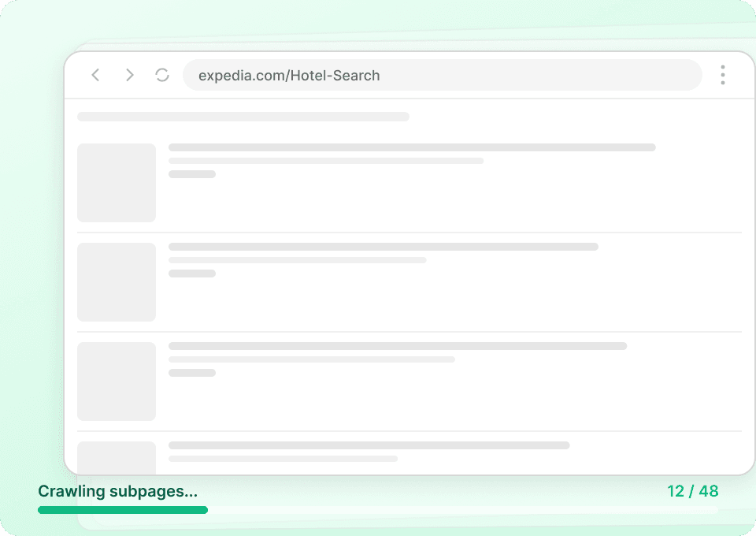Viewport: 756px width, 536px height.
Task: Open the second result's title placeholder line
Action: click(x=384, y=247)
